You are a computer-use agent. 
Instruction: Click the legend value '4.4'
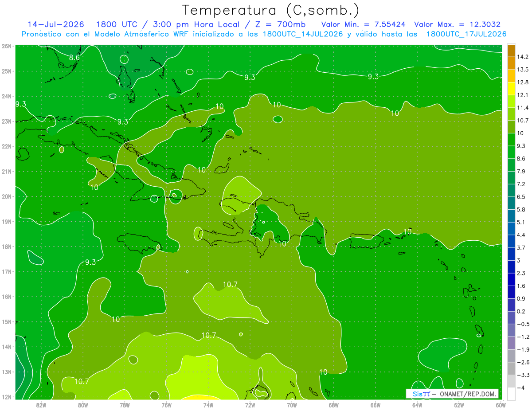pos(521,235)
